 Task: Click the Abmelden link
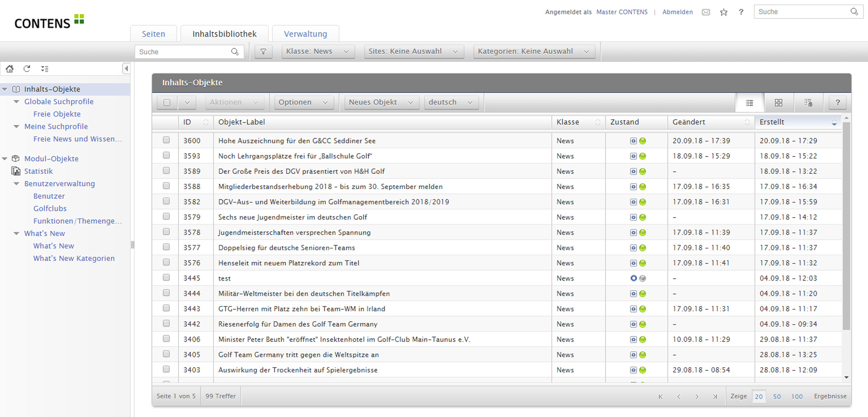pos(677,12)
